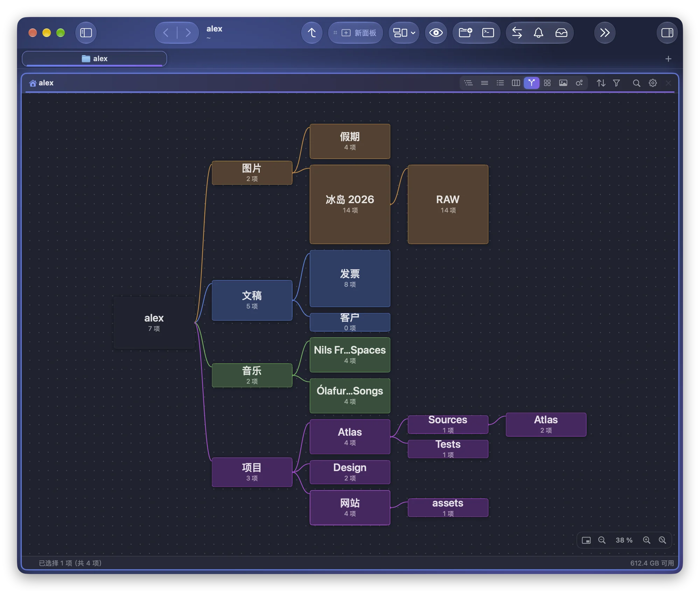Open search in the panel
The image size is (700, 591).
[636, 83]
